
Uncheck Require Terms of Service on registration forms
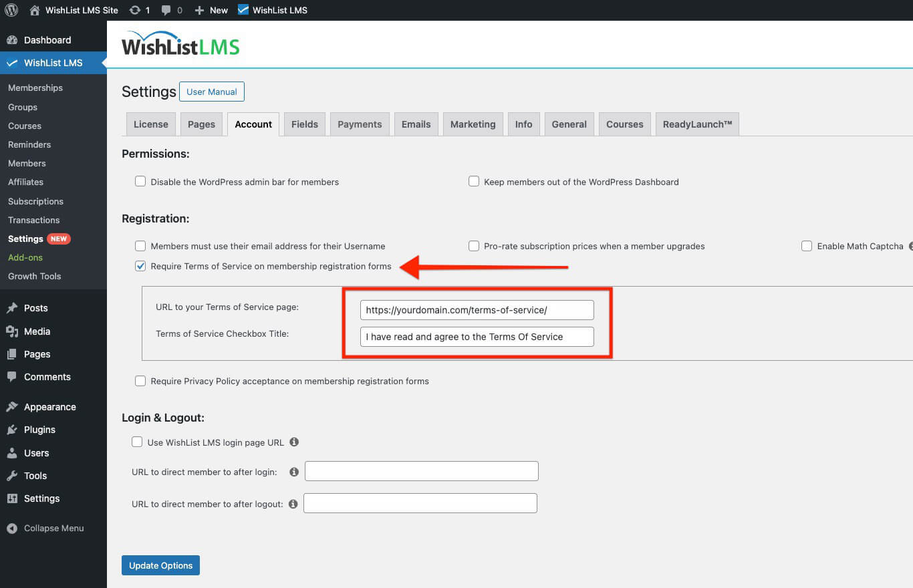coord(140,265)
